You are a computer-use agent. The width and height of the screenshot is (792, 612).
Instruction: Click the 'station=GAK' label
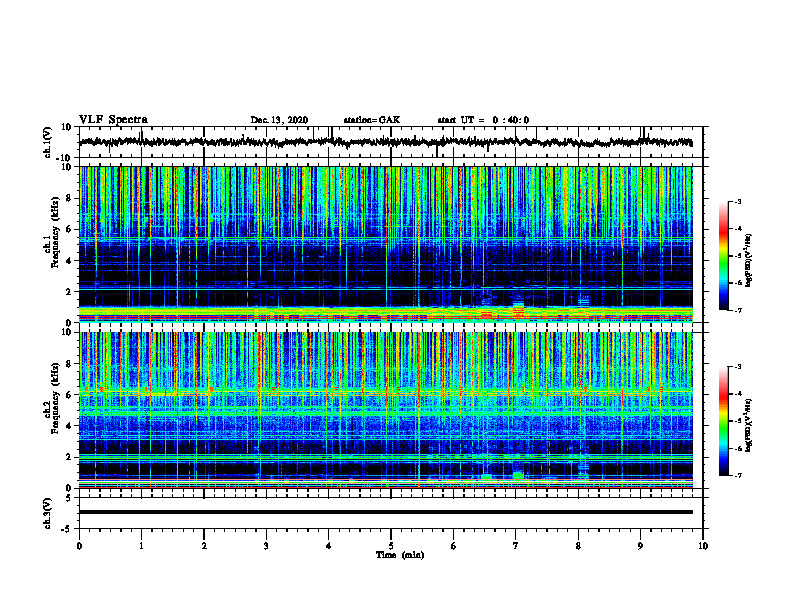click(x=372, y=120)
